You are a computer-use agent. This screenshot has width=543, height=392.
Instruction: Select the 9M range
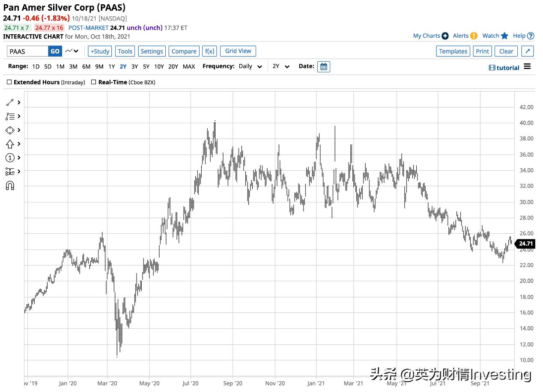pos(99,67)
